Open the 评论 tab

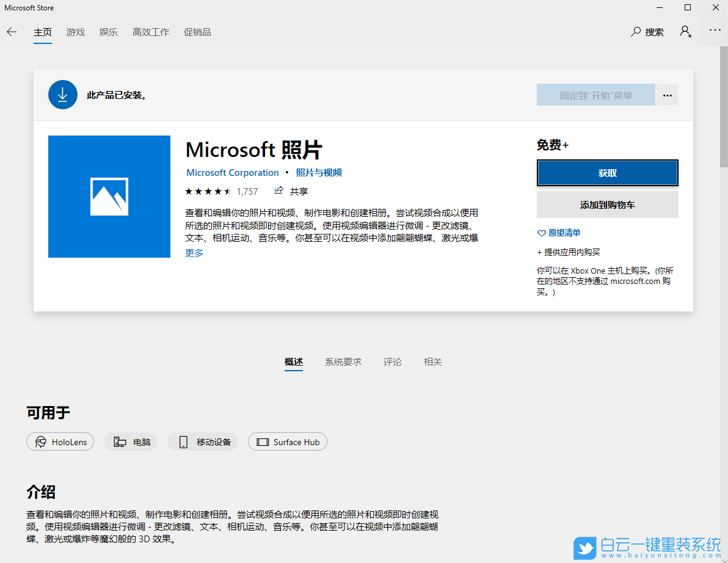pyautogui.click(x=392, y=361)
